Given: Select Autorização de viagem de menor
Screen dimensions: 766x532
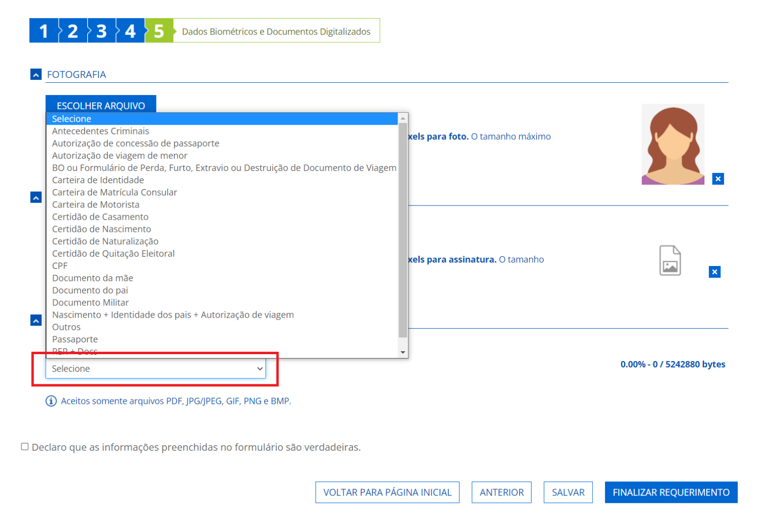Looking at the screenshot, I should tap(222, 156).
